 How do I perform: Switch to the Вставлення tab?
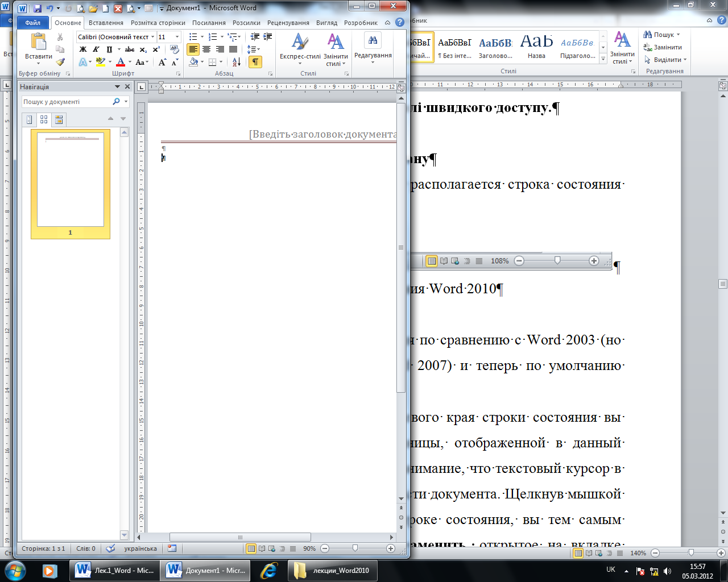pos(106,23)
